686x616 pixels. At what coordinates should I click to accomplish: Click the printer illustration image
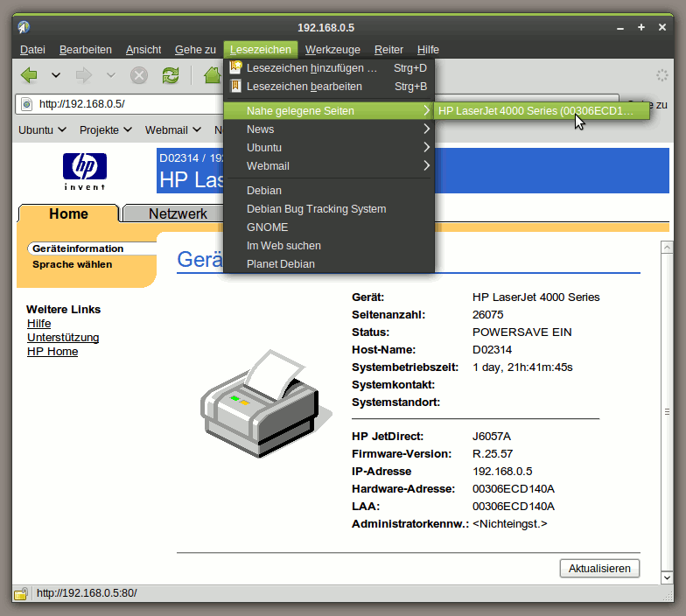(x=266, y=403)
